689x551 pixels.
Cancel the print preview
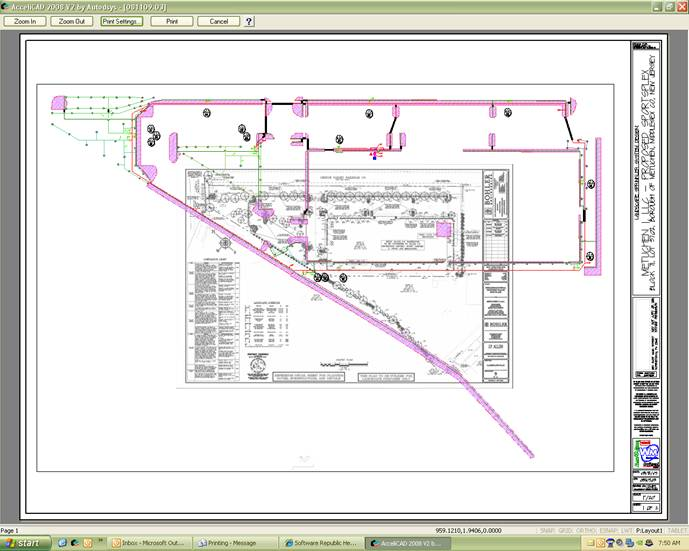pyautogui.click(x=219, y=21)
